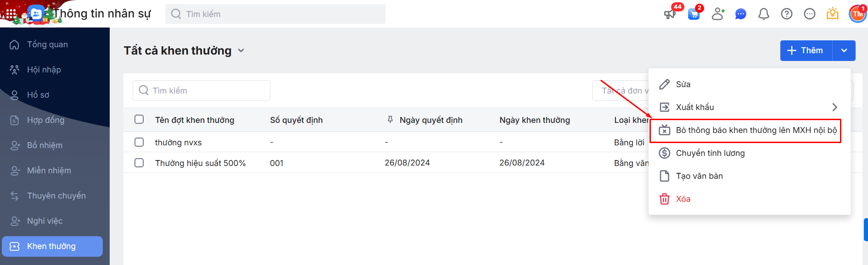Open Nghỉ việc in sidebar

click(45, 221)
